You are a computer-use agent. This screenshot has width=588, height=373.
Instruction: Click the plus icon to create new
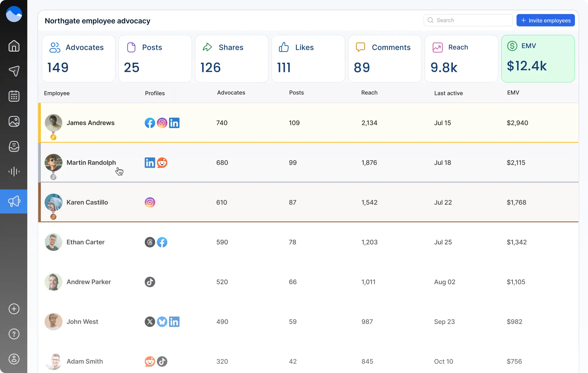[x=14, y=309]
